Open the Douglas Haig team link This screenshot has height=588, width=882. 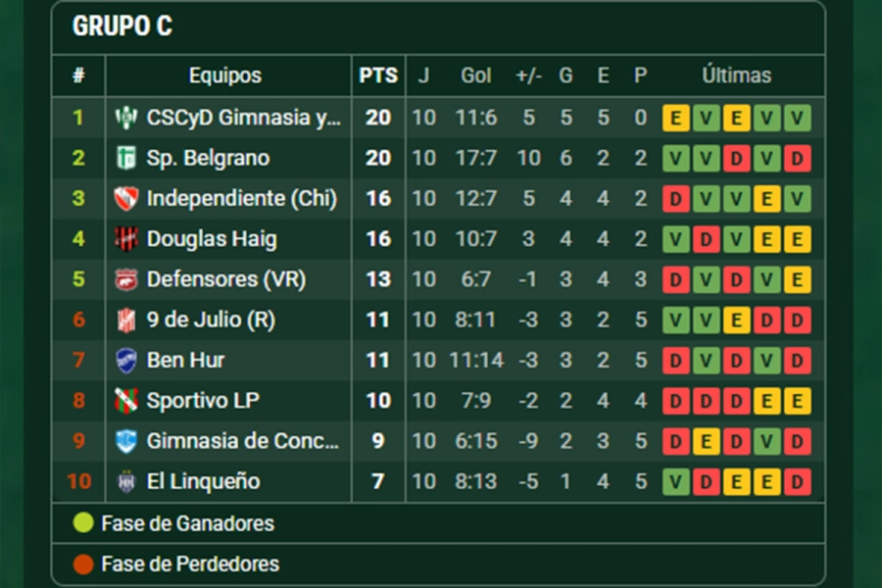pyautogui.click(x=212, y=239)
